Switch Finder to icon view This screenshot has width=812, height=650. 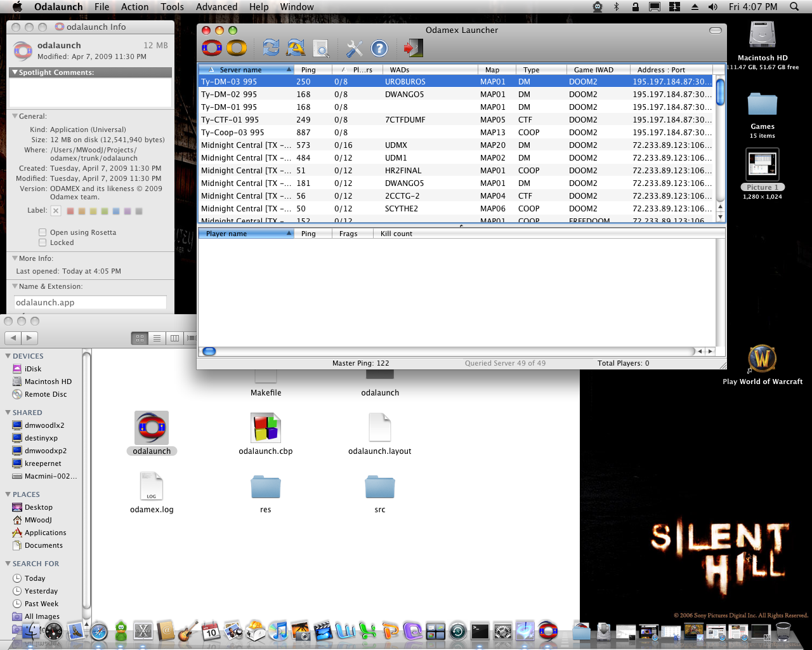[140, 338]
